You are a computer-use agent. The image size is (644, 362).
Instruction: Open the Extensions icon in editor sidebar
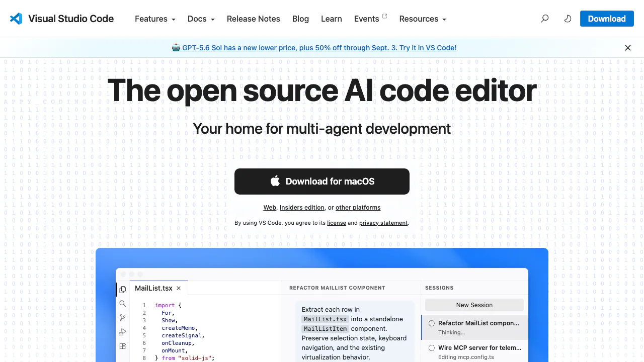pos(123,346)
